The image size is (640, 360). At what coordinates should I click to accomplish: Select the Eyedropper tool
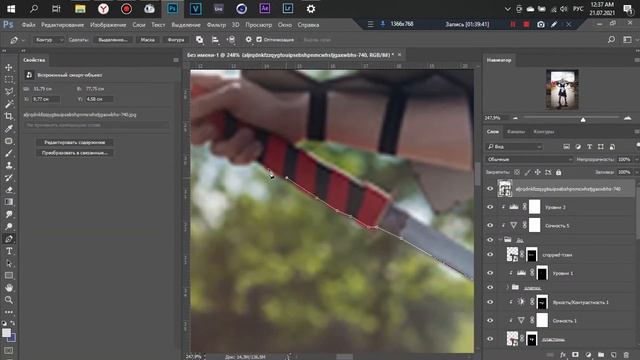coord(9,129)
